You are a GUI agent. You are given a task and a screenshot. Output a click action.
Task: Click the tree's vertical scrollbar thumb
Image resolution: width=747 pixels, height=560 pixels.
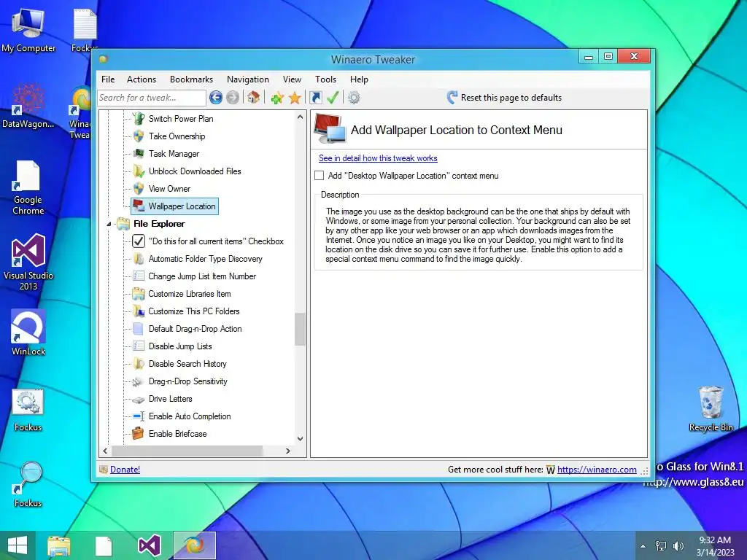[x=300, y=329]
